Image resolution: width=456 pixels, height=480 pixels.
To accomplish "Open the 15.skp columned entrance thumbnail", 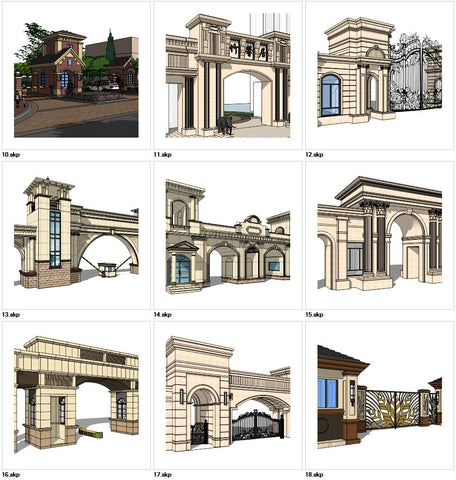I will pyautogui.click(x=380, y=235).
